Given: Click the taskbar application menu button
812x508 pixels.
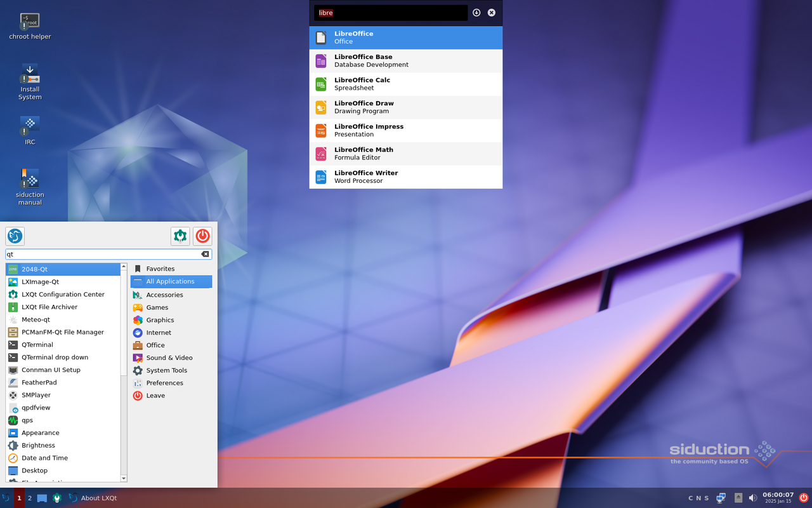Looking at the screenshot, I should (x=6, y=498).
